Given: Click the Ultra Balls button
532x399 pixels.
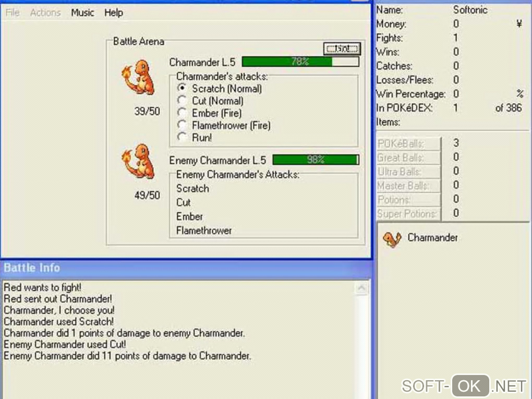Looking at the screenshot, I should click(x=409, y=172).
